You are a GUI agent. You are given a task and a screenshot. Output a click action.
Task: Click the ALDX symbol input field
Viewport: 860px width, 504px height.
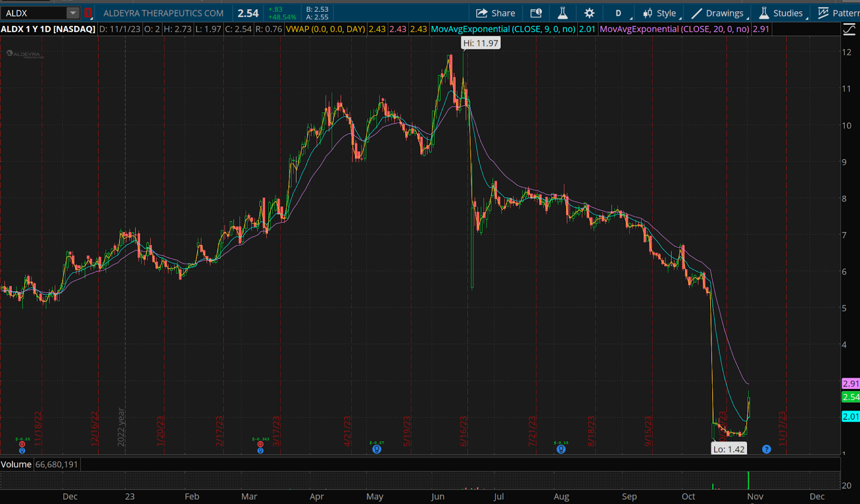[33, 13]
